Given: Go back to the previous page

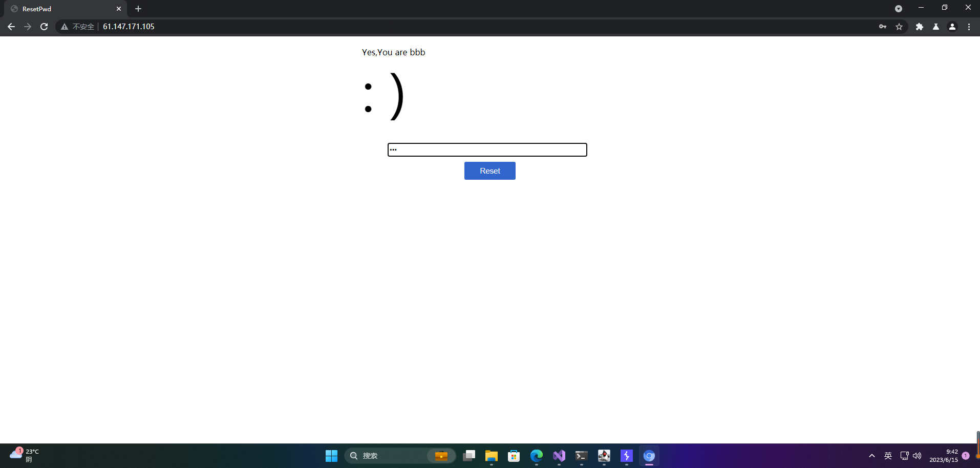Looking at the screenshot, I should (x=11, y=27).
